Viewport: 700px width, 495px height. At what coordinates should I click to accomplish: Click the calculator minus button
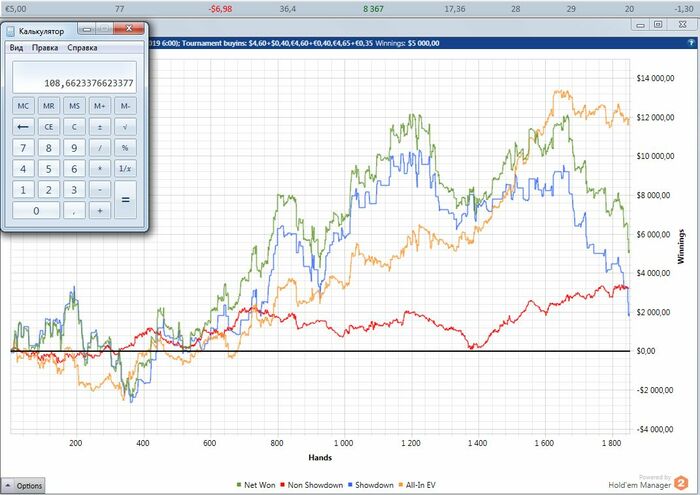100,190
